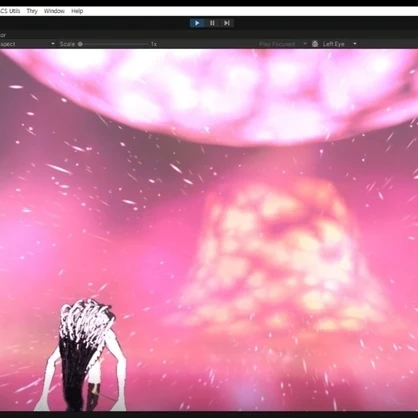Adjust the Scale slider handle

tap(80, 44)
